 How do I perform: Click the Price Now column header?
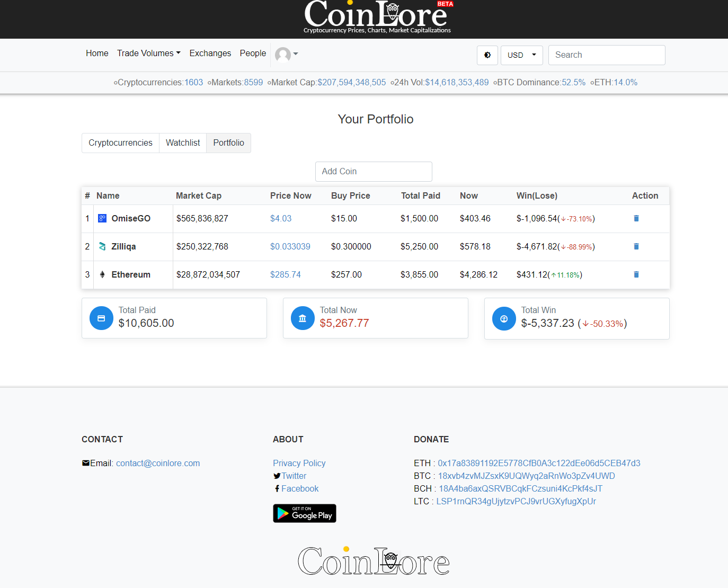click(291, 195)
